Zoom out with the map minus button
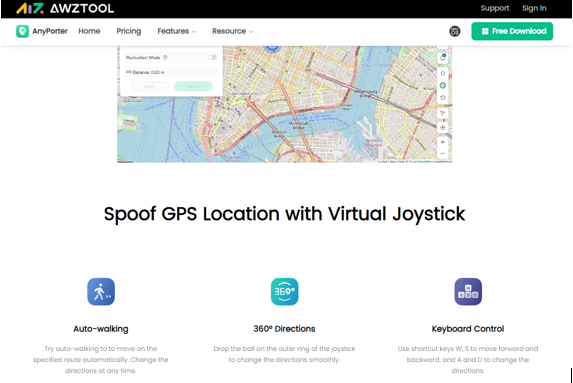The width and height of the screenshot is (573, 383). click(x=443, y=153)
